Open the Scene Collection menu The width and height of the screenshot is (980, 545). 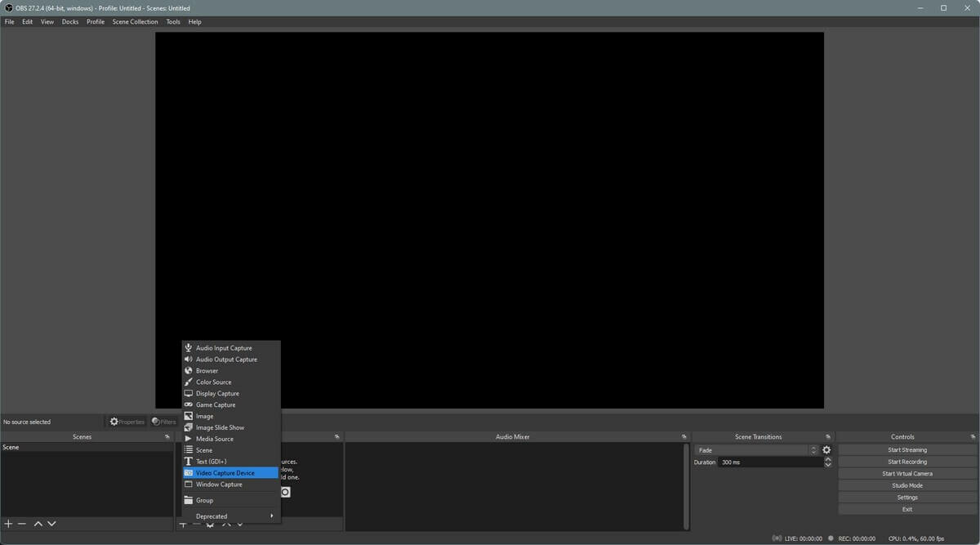coord(135,22)
